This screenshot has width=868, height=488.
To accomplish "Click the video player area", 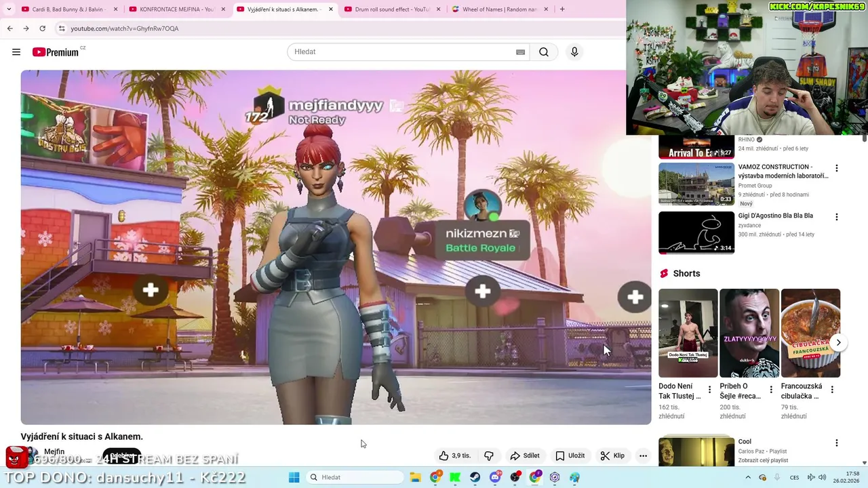I will 336,247.
